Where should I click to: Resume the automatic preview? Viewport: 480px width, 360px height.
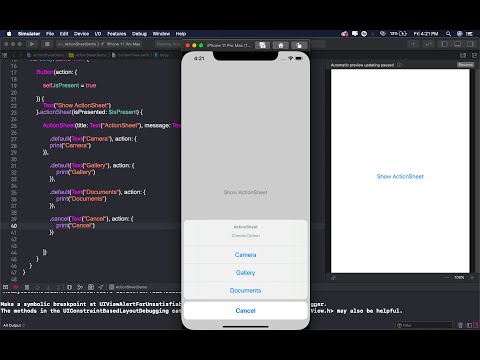[465, 65]
